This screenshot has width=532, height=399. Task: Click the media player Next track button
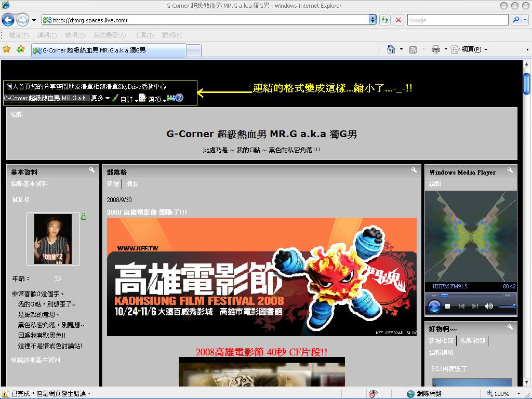coord(475,307)
